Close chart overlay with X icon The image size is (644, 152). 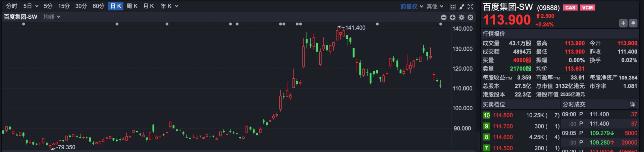(x=471, y=17)
